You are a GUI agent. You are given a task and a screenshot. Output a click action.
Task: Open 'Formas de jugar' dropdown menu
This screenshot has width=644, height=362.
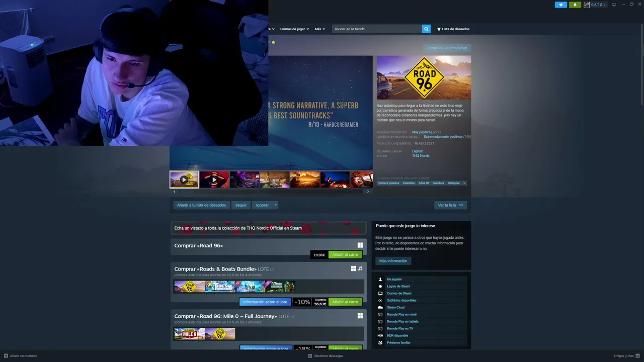point(294,29)
